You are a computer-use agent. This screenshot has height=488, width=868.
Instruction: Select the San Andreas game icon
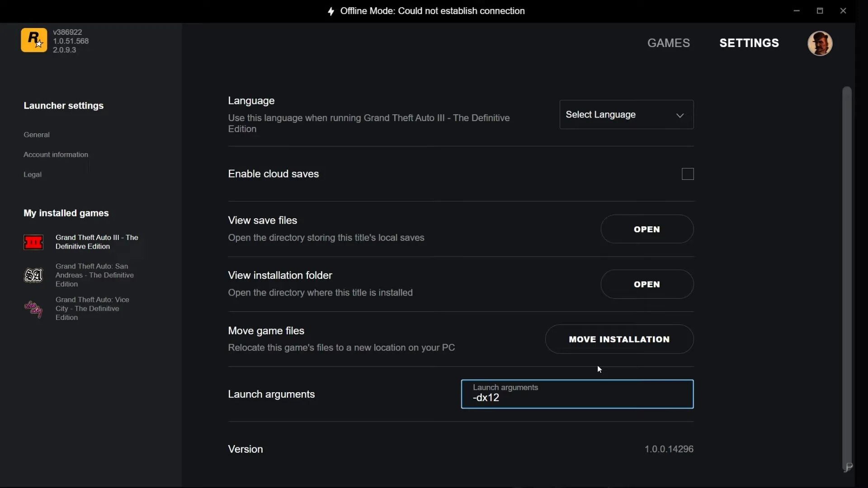point(33,275)
